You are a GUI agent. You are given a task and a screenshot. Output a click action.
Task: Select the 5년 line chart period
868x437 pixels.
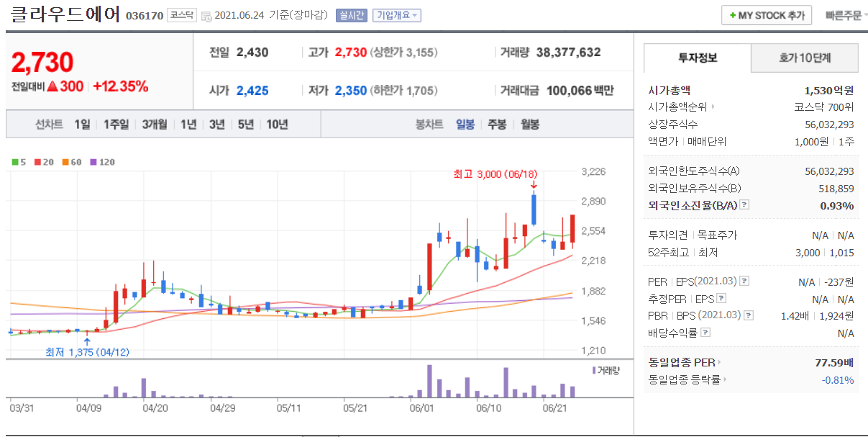click(245, 124)
